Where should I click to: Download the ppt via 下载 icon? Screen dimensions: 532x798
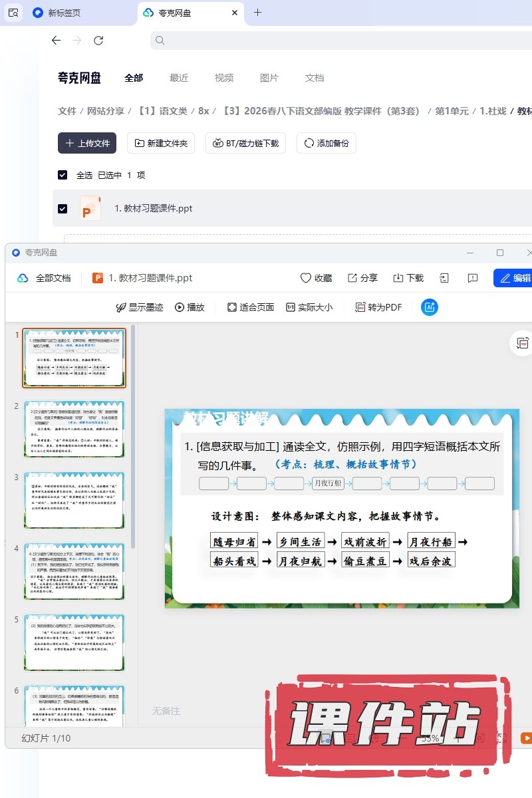pos(398,278)
